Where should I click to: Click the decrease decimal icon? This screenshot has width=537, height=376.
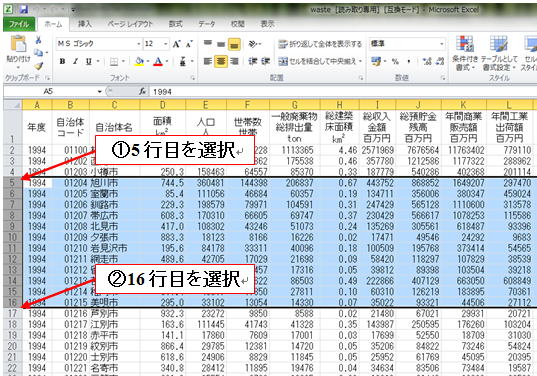(440, 62)
